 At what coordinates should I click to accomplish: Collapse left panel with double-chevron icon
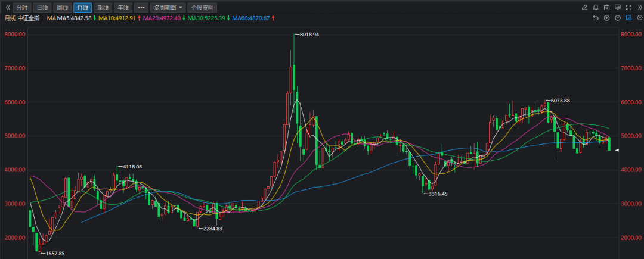7,7
